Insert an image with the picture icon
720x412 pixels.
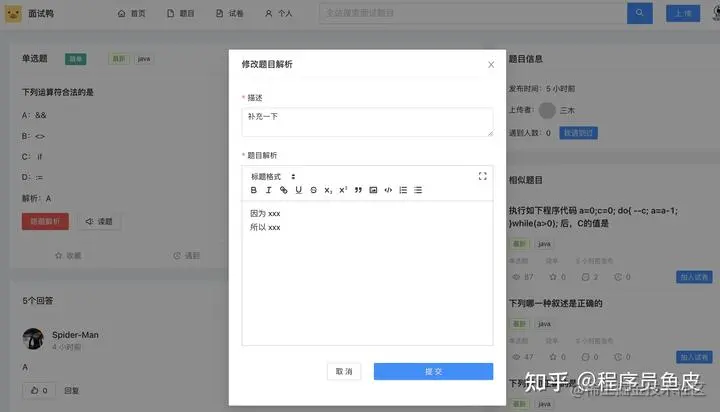point(373,190)
